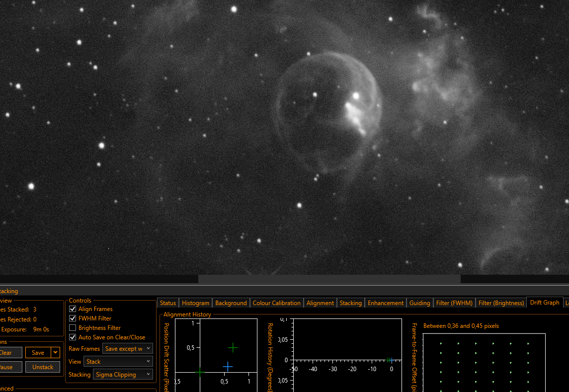Open the Guiding tab

tap(419, 303)
